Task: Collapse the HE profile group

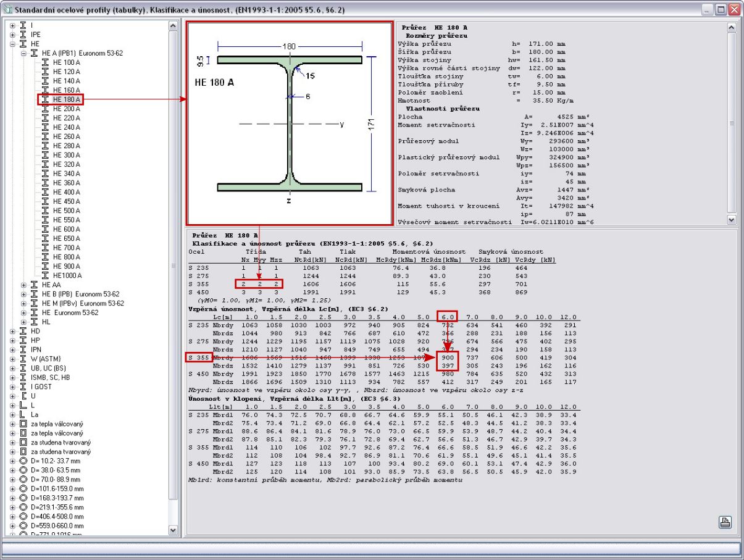Action: point(13,44)
